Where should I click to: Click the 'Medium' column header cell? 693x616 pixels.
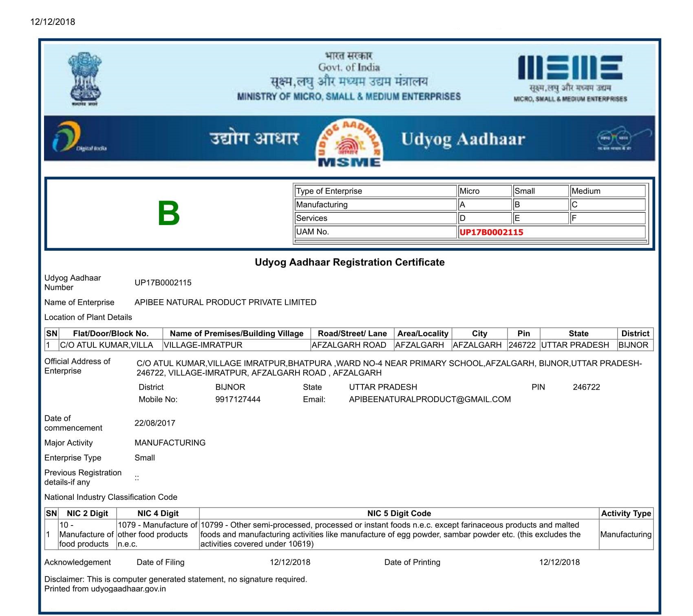[x=607, y=191]
